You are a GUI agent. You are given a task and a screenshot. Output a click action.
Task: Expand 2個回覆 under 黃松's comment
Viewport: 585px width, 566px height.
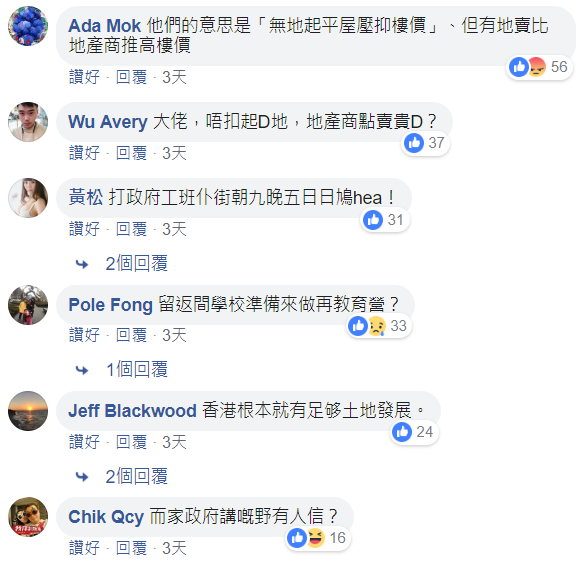(x=137, y=263)
